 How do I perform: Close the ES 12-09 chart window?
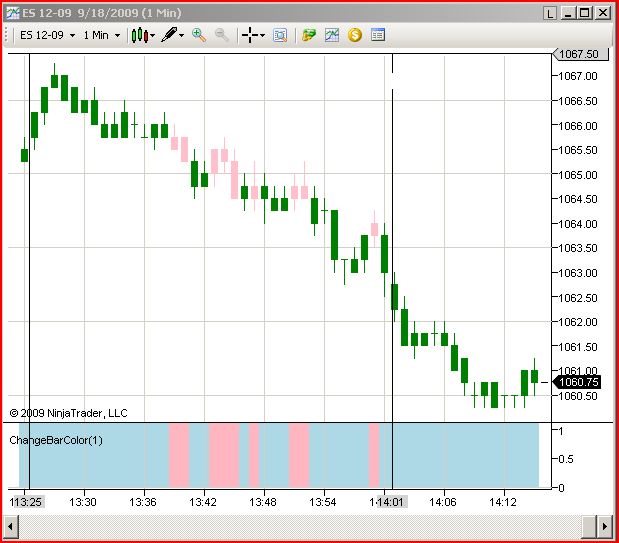[x=603, y=13]
